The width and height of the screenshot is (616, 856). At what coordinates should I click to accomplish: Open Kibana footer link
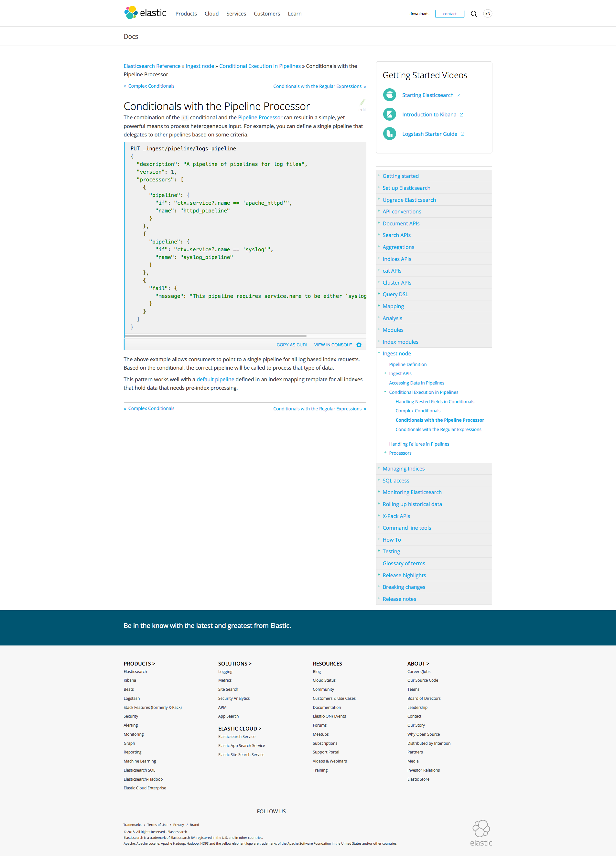click(130, 680)
